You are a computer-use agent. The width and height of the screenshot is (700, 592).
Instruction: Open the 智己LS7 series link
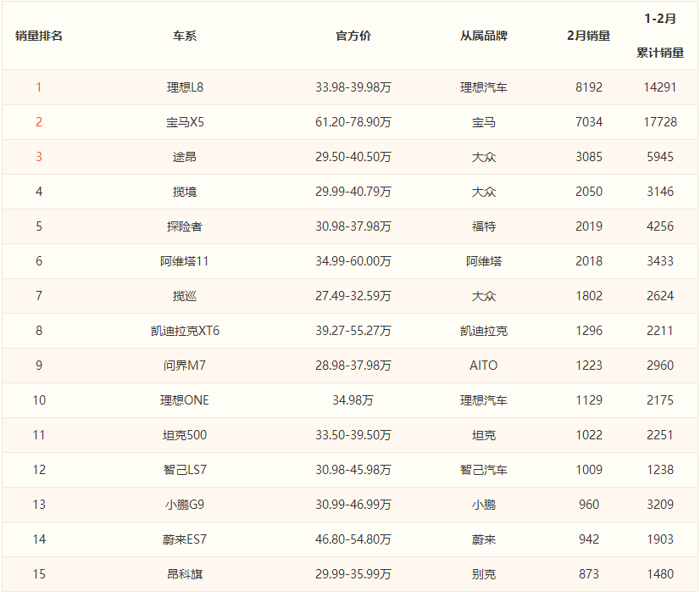point(185,470)
